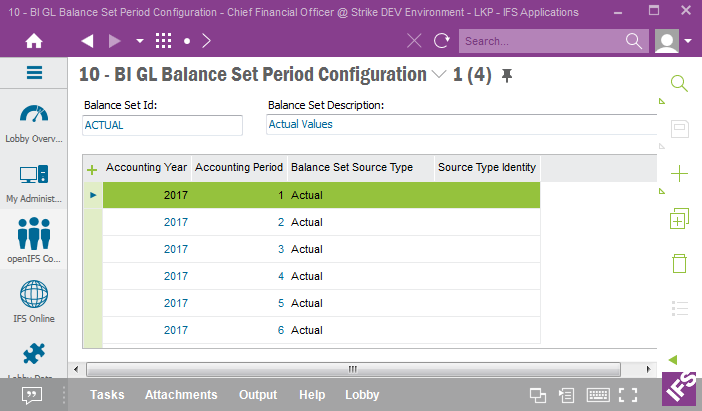Viewport: 702px width, 411px height.
Task: Expand navigation history dropdown arrow
Action: [x=139, y=41]
